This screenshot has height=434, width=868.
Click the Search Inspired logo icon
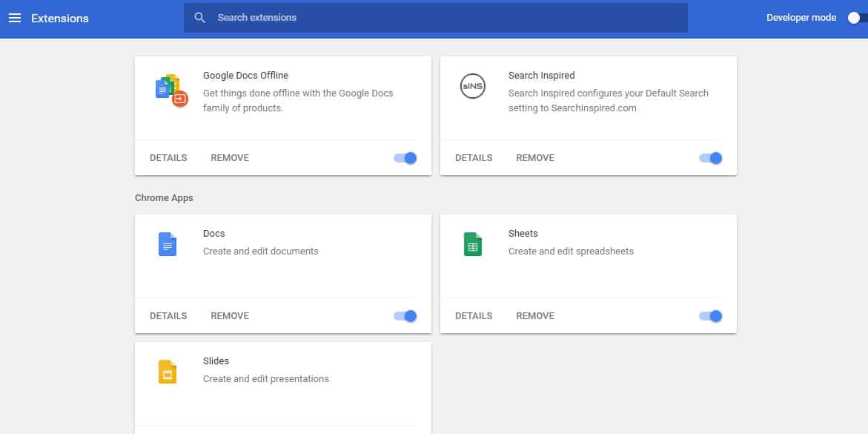pos(473,87)
